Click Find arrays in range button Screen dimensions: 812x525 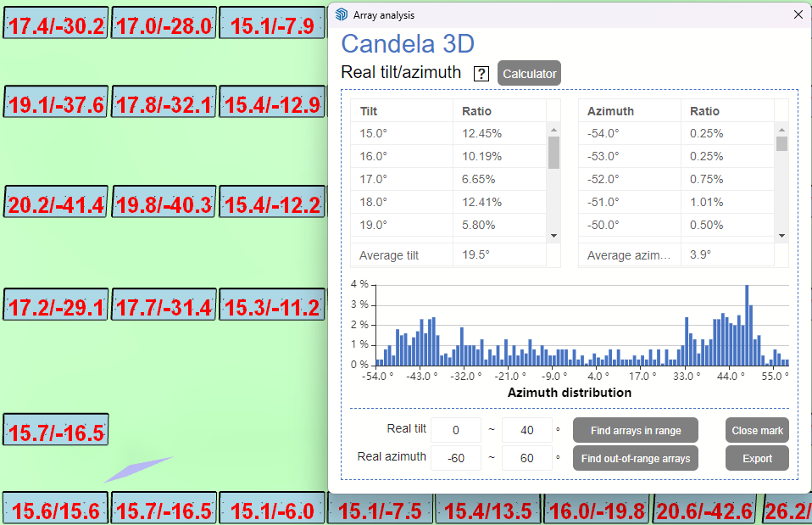636,430
